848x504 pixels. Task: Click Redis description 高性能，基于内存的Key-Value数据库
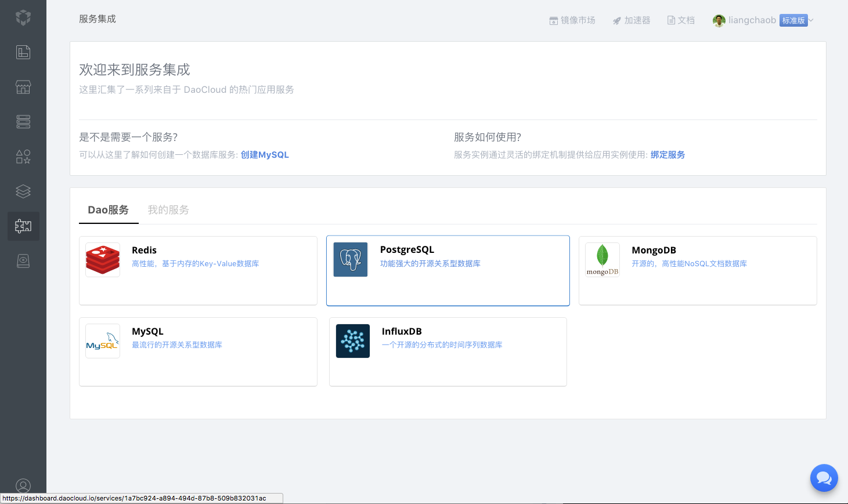(x=196, y=263)
